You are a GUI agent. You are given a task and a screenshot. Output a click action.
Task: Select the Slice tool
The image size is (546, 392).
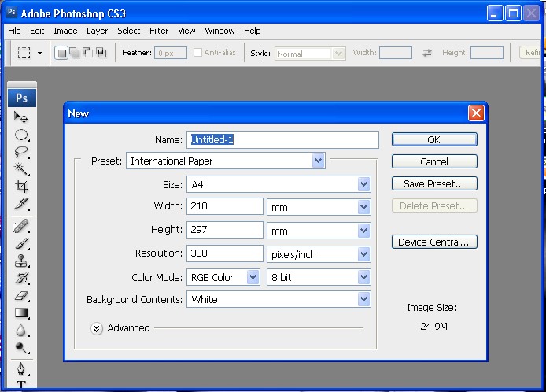coord(21,204)
